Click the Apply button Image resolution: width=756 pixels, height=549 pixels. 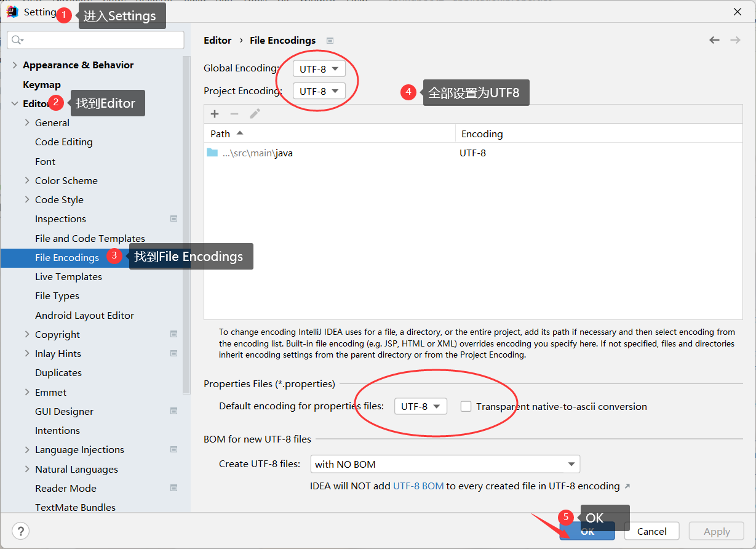pyautogui.click(x=717, y=531)
